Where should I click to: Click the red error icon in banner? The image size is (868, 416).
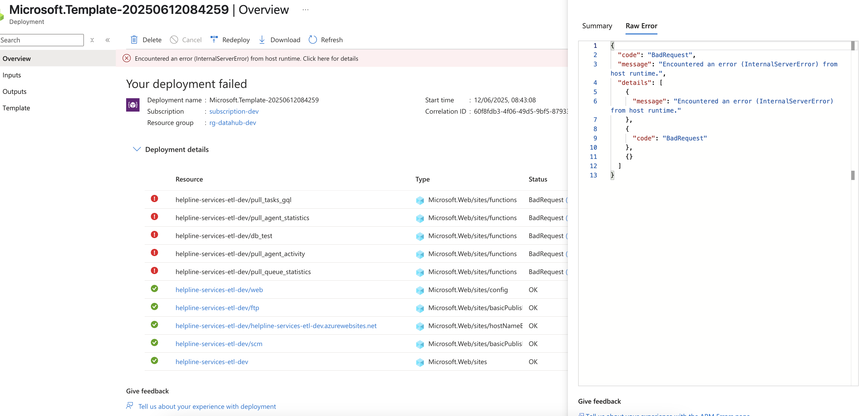(127, 58)
